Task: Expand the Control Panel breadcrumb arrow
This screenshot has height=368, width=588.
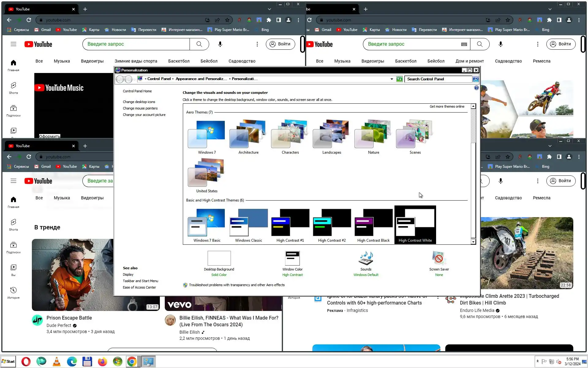Action: pyautogui.click(x=173, y=79)
